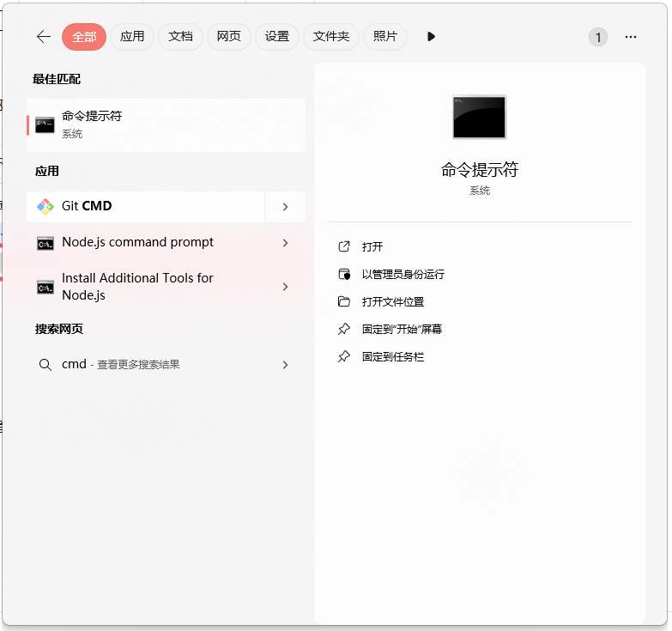
Task: Click the 应用 section heading
Action: pyautogui.click(x=47, y=172)
